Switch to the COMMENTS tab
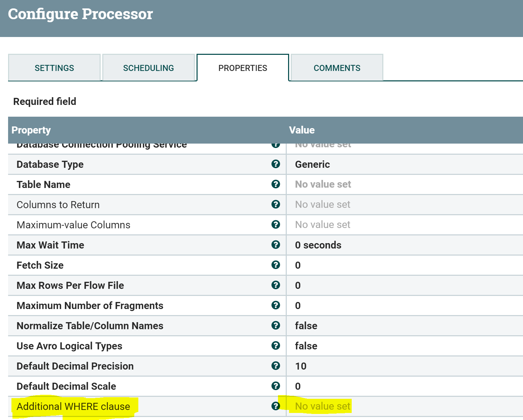Screen dimensions: 523x420 pyautogui.click(x=337, y=68)
